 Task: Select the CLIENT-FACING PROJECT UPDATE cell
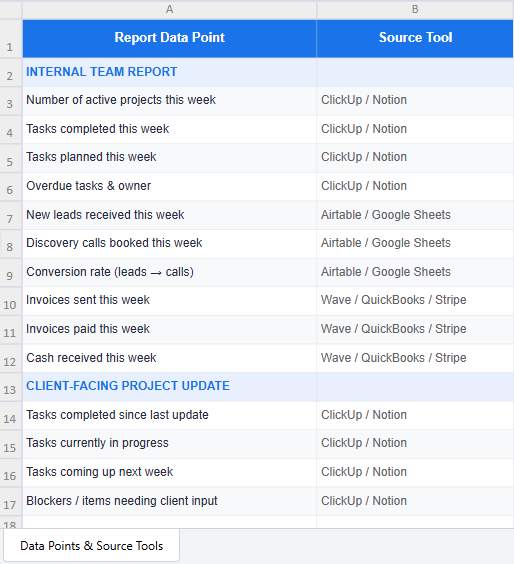[169, 386]
